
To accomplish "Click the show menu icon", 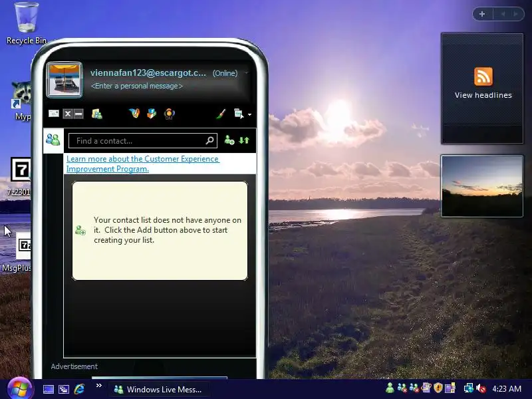I will tap(239, 114).
